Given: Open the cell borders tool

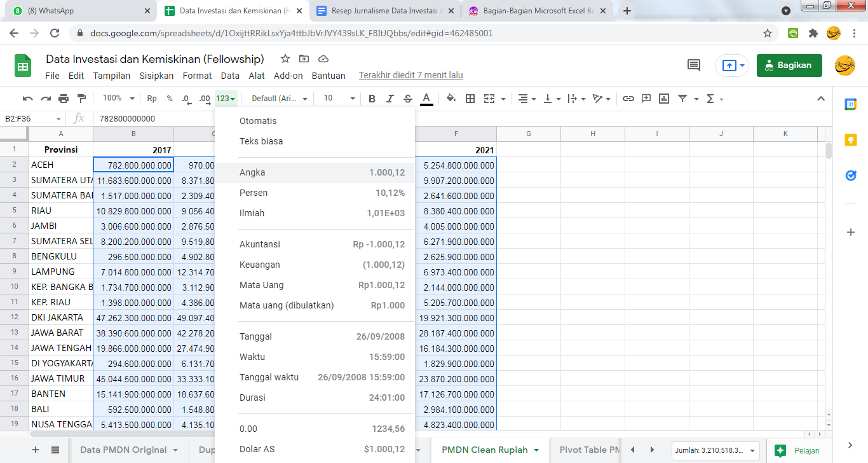Looking at the screenshot, I should 470,99.
